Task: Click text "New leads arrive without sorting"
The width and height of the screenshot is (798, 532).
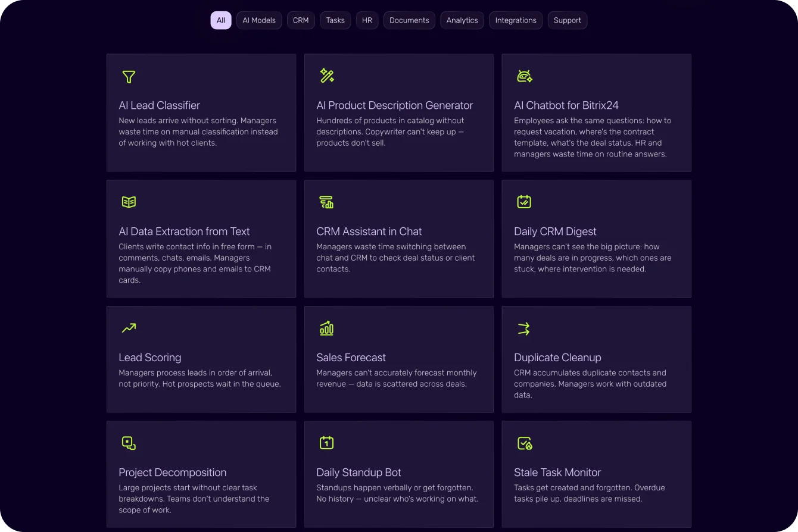Action: point(178,121)
